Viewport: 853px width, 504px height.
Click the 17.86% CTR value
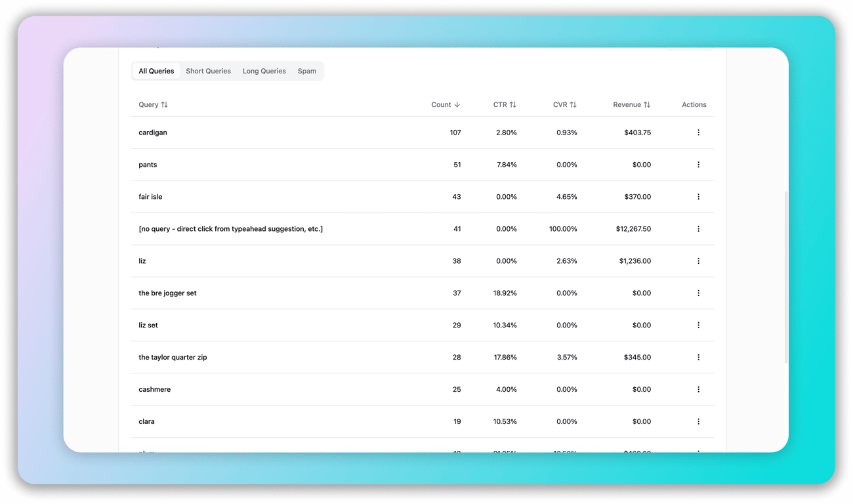pyautogui.click(x=505, y=358)
